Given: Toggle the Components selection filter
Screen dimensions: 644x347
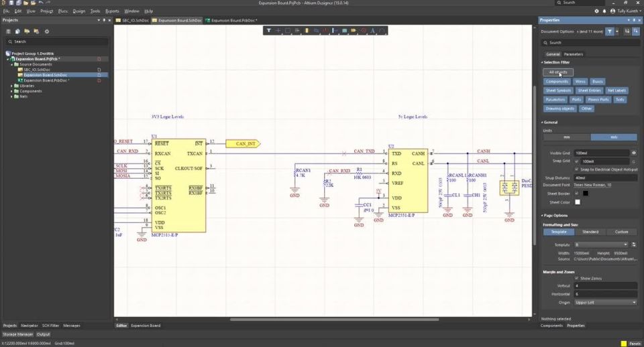Looking at the screenshot, I should [x=557, y=81].
